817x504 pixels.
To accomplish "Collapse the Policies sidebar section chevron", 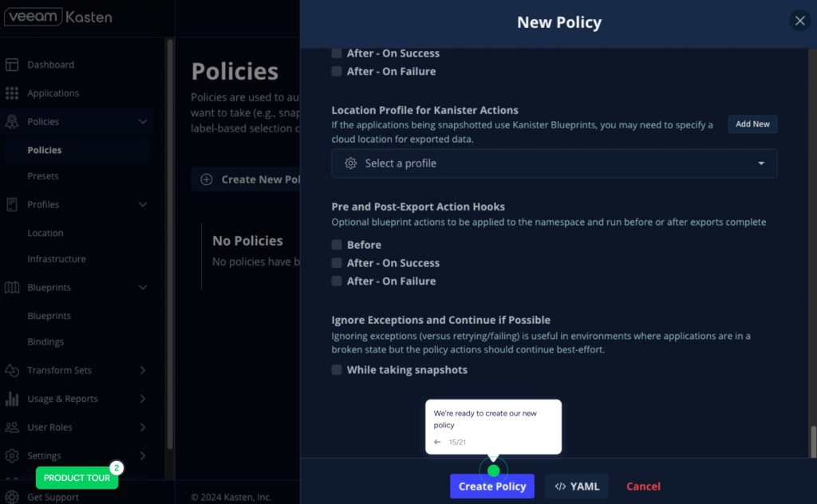I will tap(143, 122).
